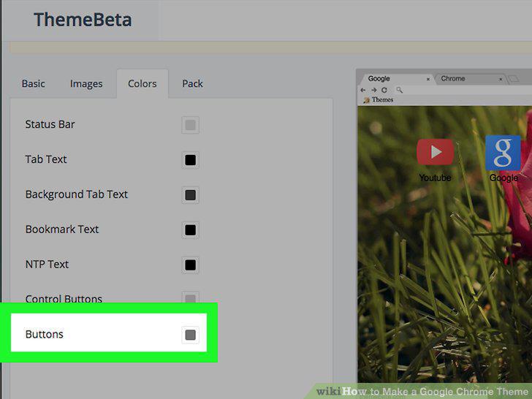Click the Bookmark Text label
Image resolution: width=532 pixels, height=399 pixels.
(62, 229)
